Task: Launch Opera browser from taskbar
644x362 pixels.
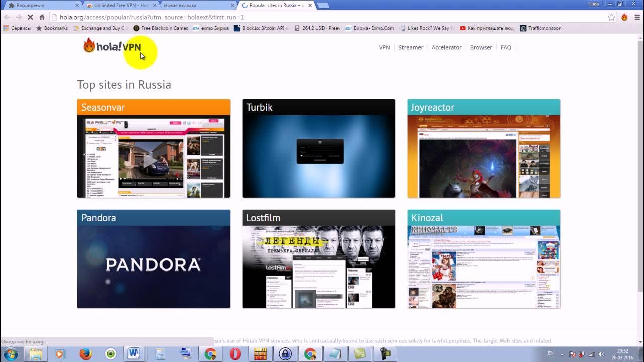Action: 235,354
